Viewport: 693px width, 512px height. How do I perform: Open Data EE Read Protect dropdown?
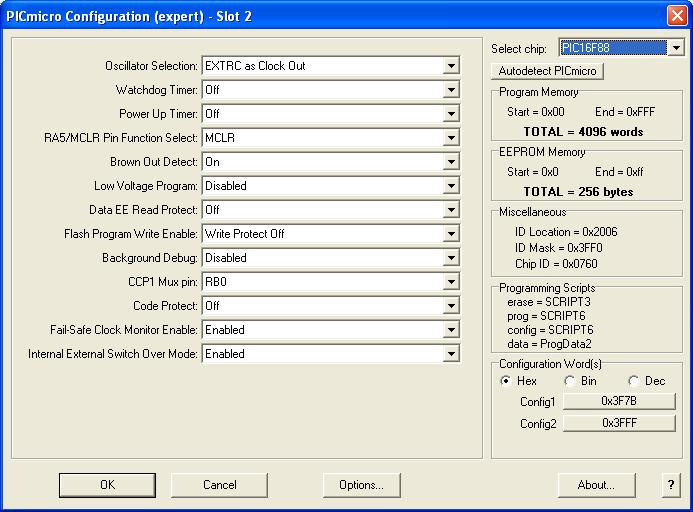point(451,210)
